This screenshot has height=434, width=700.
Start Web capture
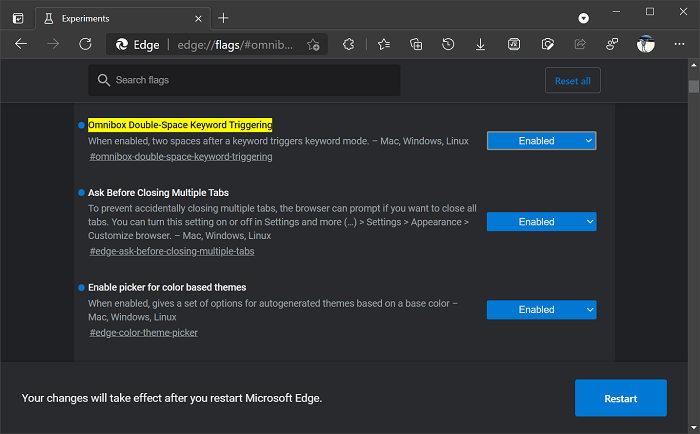click(x=547, y=44)
